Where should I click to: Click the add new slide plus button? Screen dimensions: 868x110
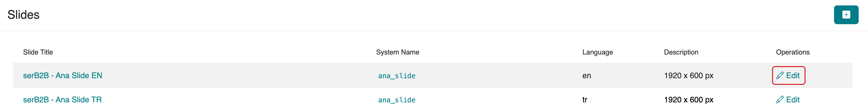pos(846,15)
